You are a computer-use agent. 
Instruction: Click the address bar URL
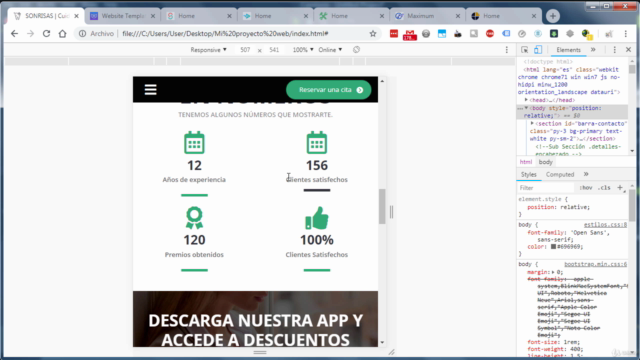coord(225,33)
